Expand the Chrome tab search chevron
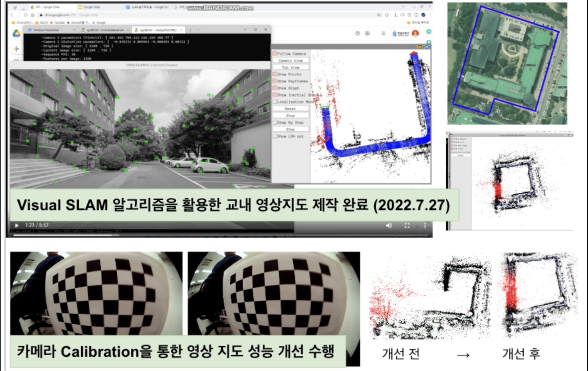Viewport: 588px width, 371px height. (x=403, y=7)
